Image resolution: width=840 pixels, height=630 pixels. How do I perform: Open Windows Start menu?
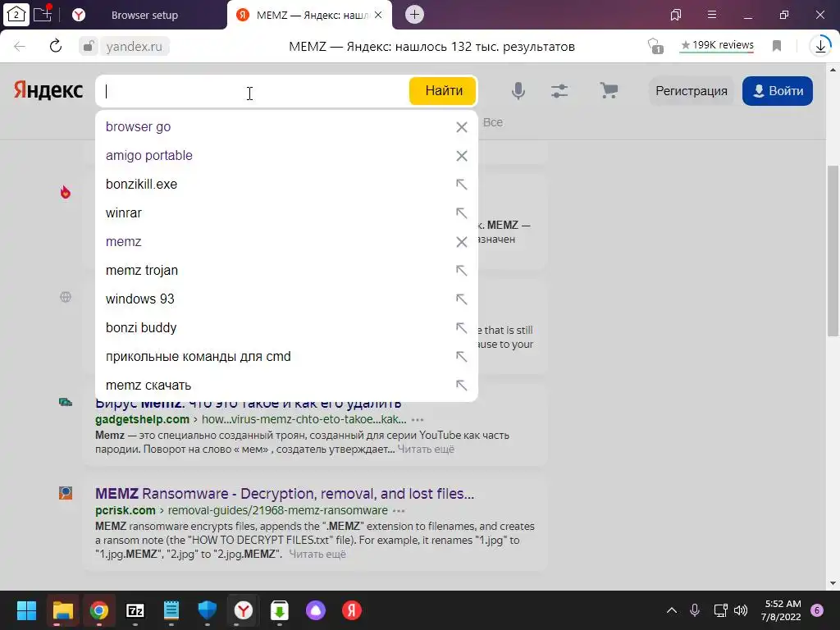(26, 610)
